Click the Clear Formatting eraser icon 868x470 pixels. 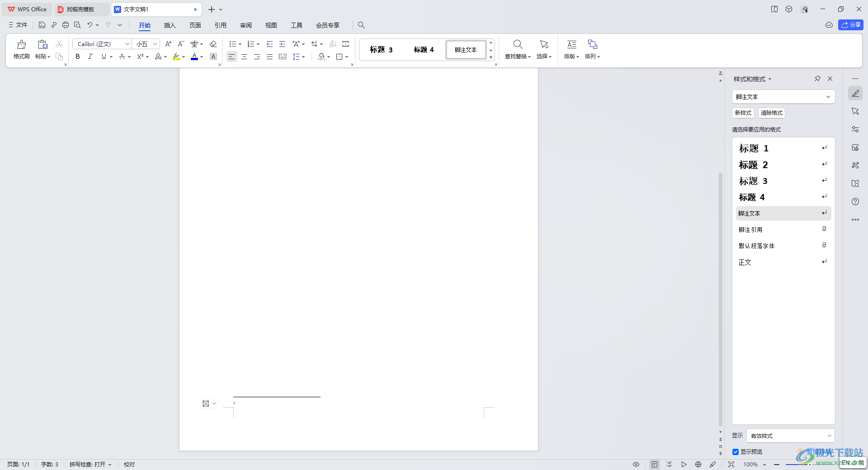pos(213,44)
